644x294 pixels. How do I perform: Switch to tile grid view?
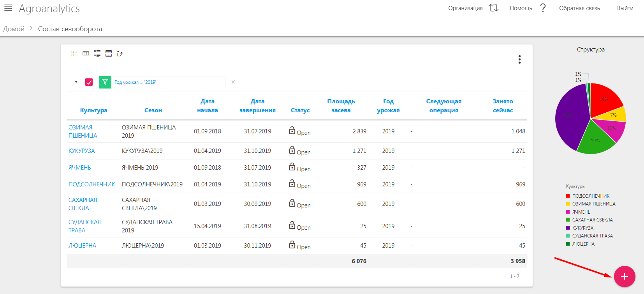[x=74, y=53]
